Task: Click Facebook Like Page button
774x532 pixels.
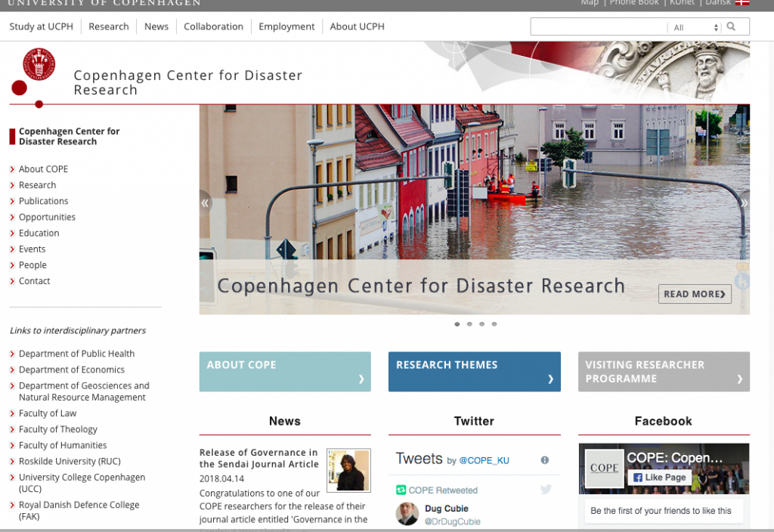Action: (x=659, y=478)
